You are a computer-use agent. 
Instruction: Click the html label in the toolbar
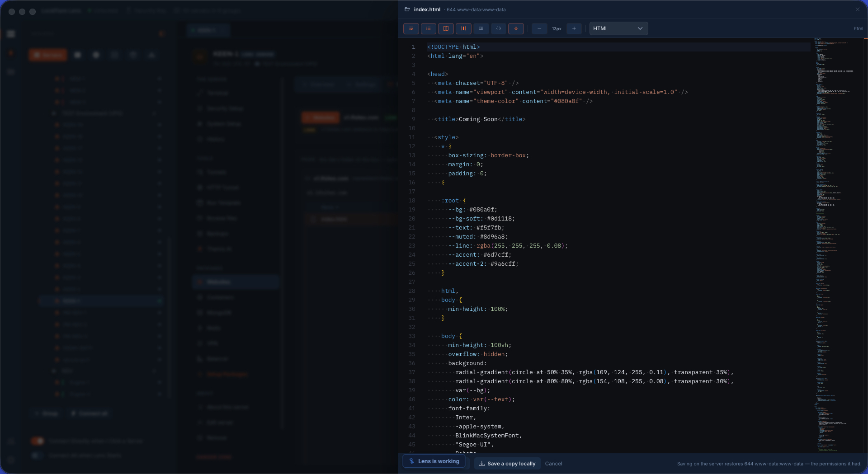858,28
